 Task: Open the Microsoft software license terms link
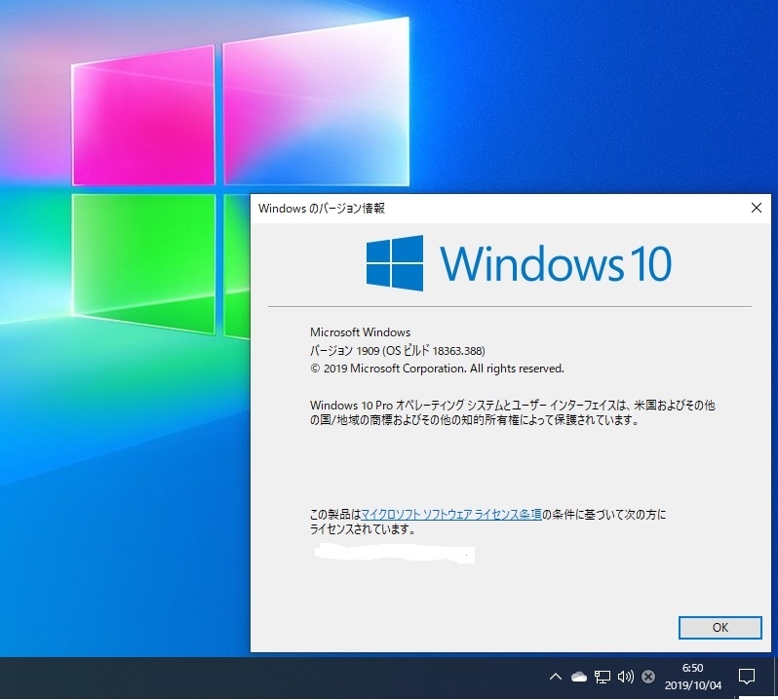tap(451, 515)
